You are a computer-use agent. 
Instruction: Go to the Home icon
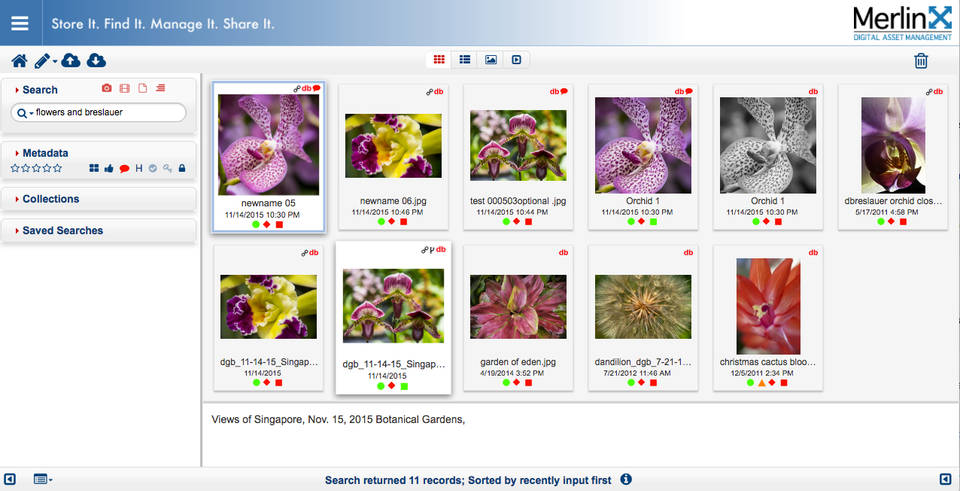19,61
